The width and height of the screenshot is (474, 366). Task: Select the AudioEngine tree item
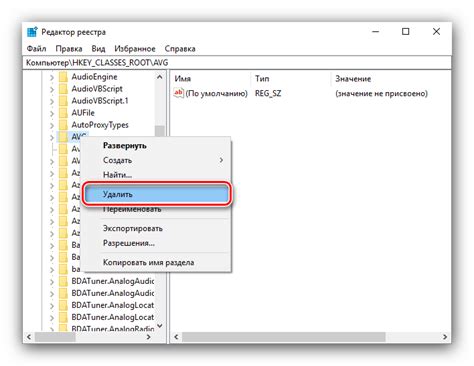(x=94, y=77)
